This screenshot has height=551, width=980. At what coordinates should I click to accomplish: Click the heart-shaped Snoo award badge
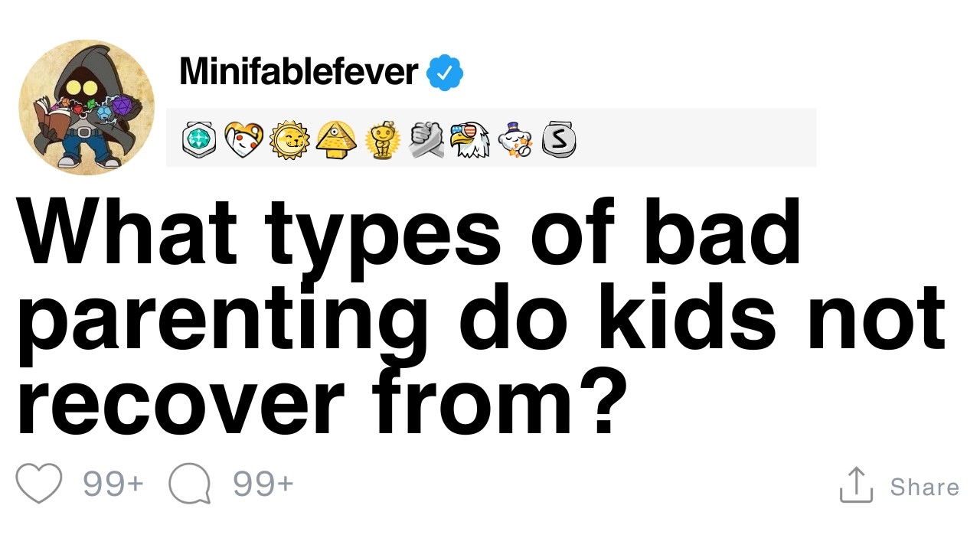click(243, 139)
